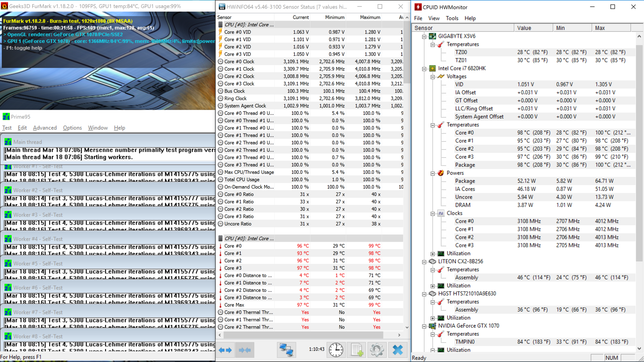
Task: Collapse the Powers group in HWMonitor
Action: click(x=433, y=173)
